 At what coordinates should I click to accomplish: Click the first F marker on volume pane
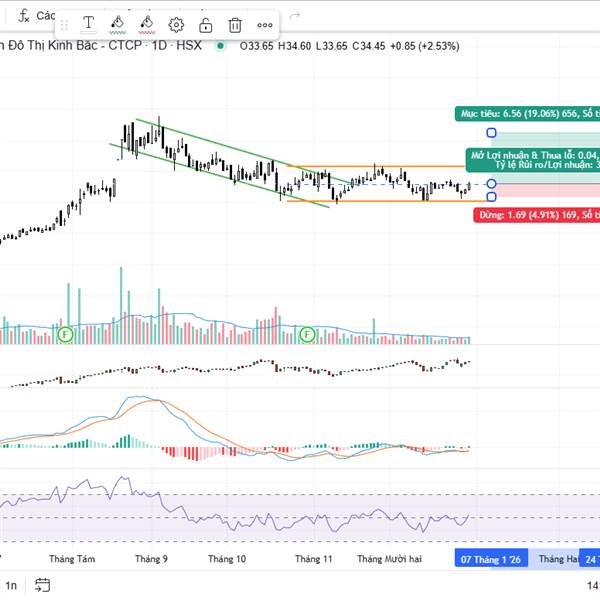point(65,333)
